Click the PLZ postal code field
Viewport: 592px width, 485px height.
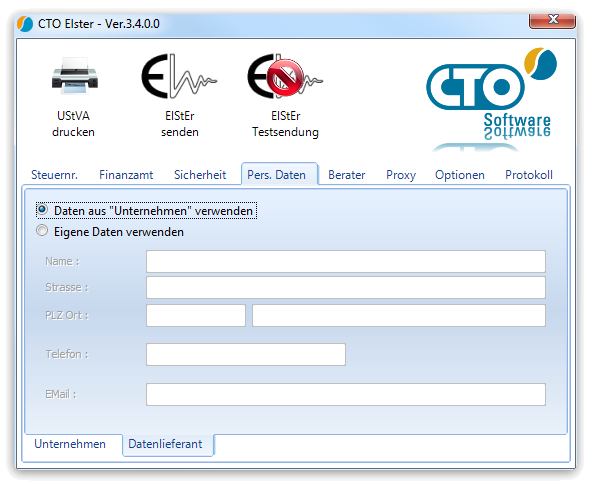(196, 315)
